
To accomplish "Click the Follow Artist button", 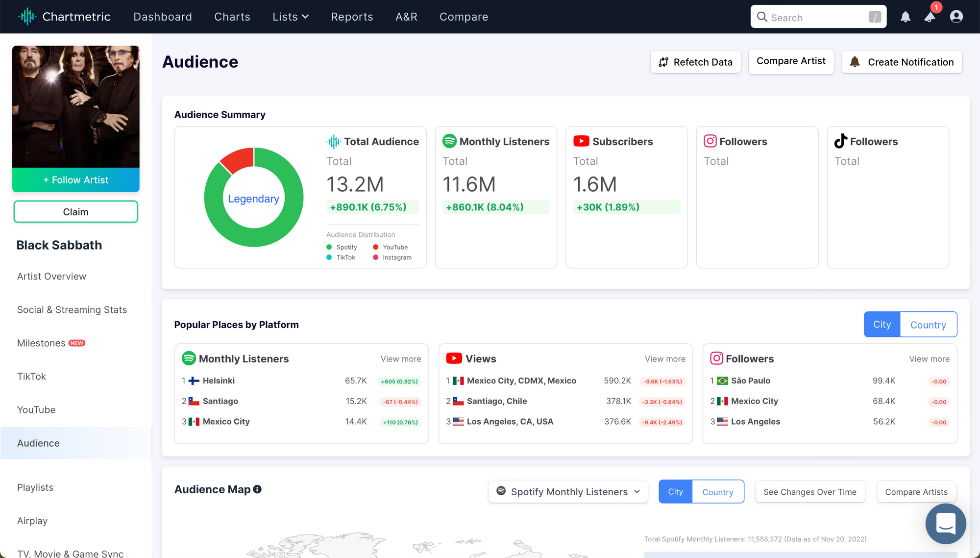I will [x=75, y=179].
